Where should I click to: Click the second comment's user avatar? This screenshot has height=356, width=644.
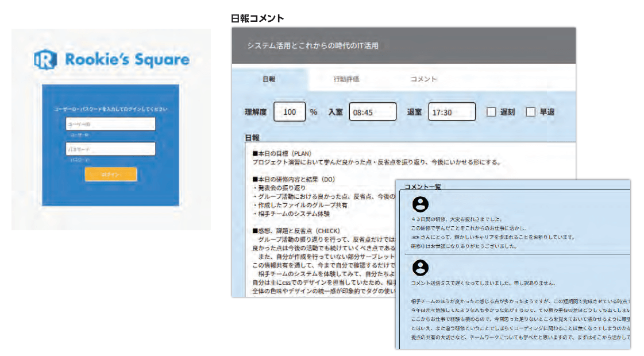(421, 267)
